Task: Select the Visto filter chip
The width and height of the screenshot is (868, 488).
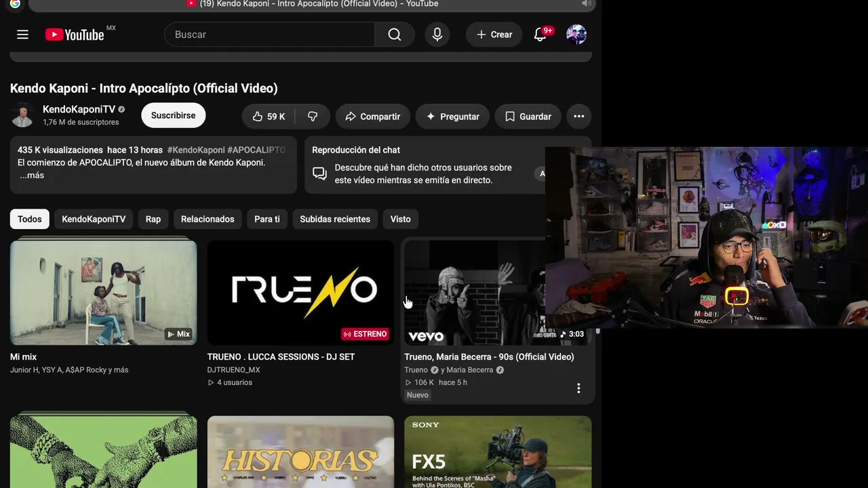Action: point(401,219)
